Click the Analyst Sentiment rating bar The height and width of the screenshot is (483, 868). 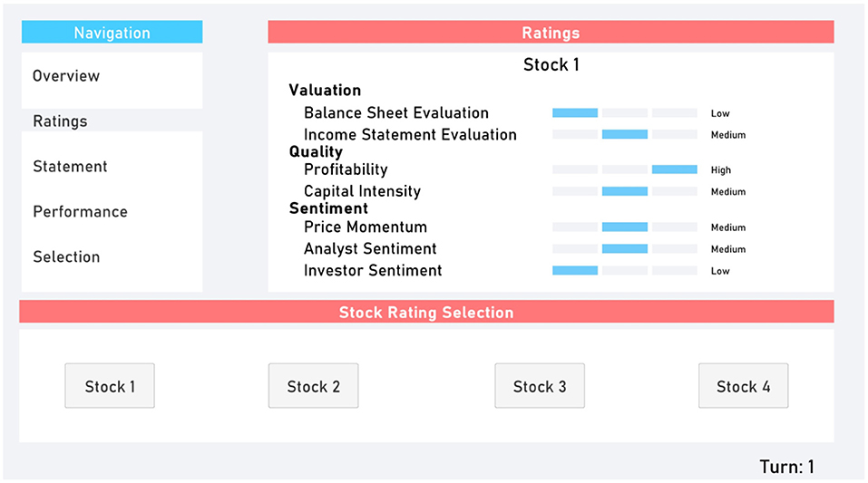(624, 249)
